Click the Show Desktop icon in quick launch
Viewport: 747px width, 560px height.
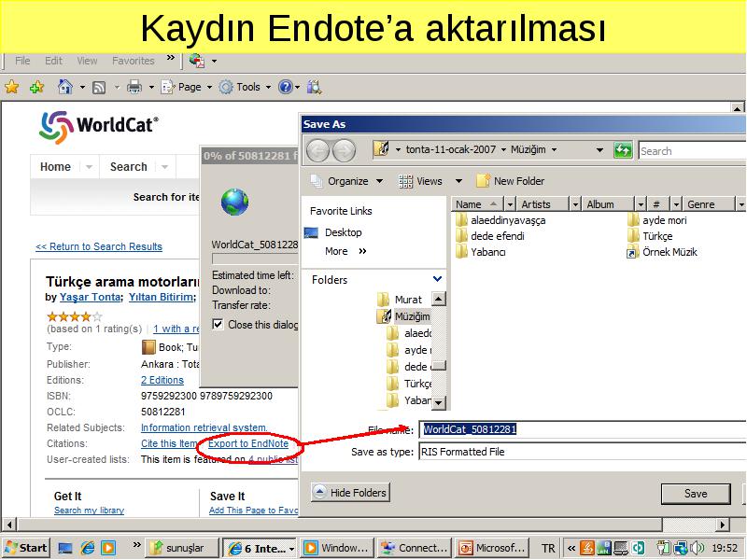click(x=65, y=548)
